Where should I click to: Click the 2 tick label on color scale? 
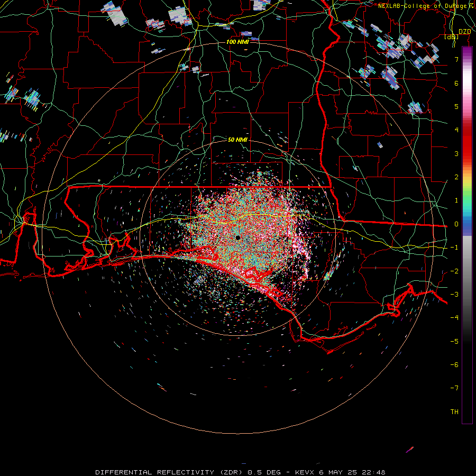[x=456, y=177]
